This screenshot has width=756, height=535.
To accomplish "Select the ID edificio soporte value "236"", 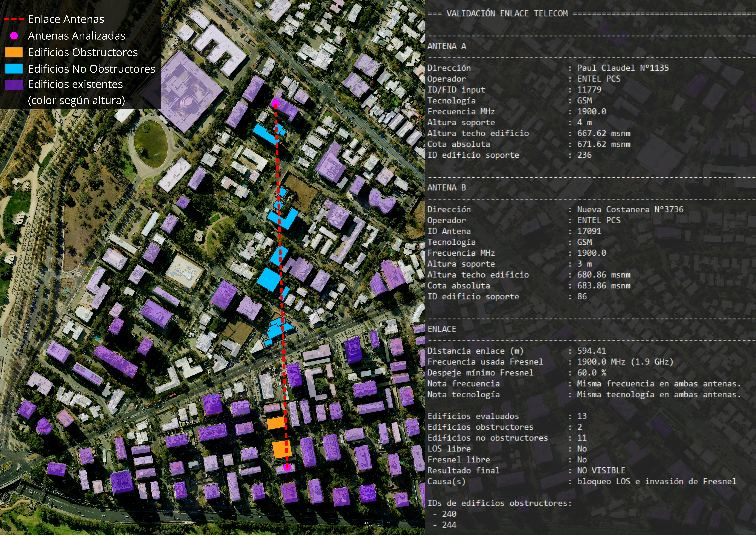I will (584, 155).
